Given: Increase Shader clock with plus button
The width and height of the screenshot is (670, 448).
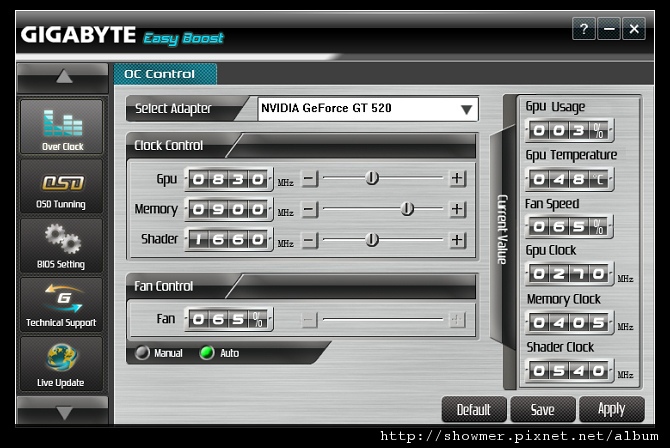Looking at the screenshot, I should (x=457, y=240).
